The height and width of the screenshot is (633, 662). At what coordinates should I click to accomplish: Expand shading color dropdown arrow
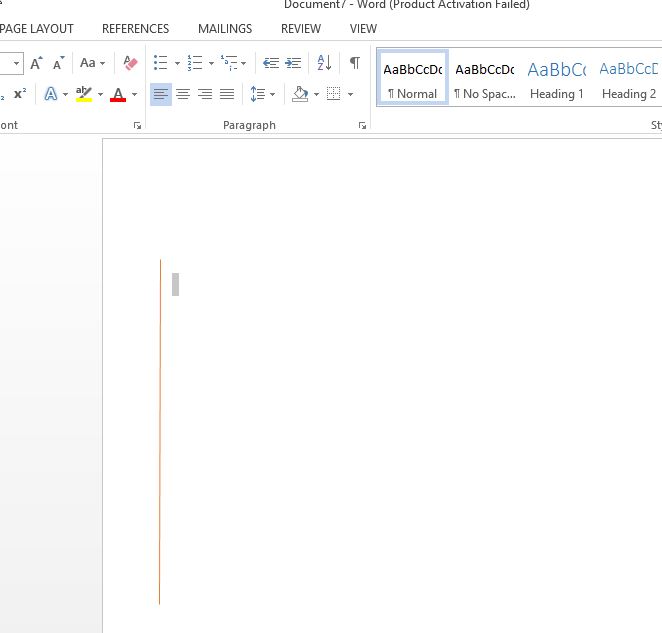click(x=316, y=94)
